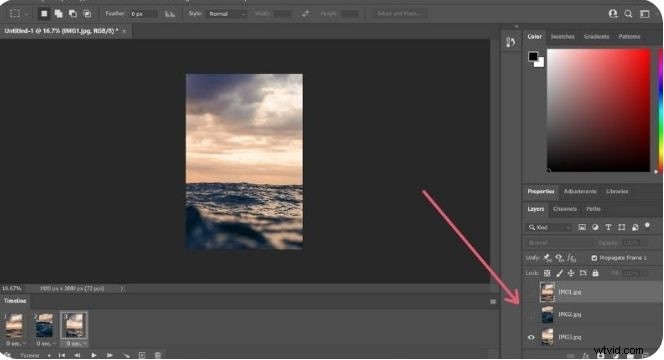Open the layer Kind filter dropdown

click(550, 227)
